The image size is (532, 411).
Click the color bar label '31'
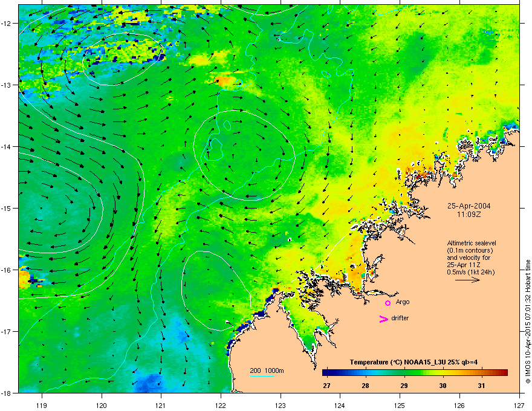coord(481,386)
